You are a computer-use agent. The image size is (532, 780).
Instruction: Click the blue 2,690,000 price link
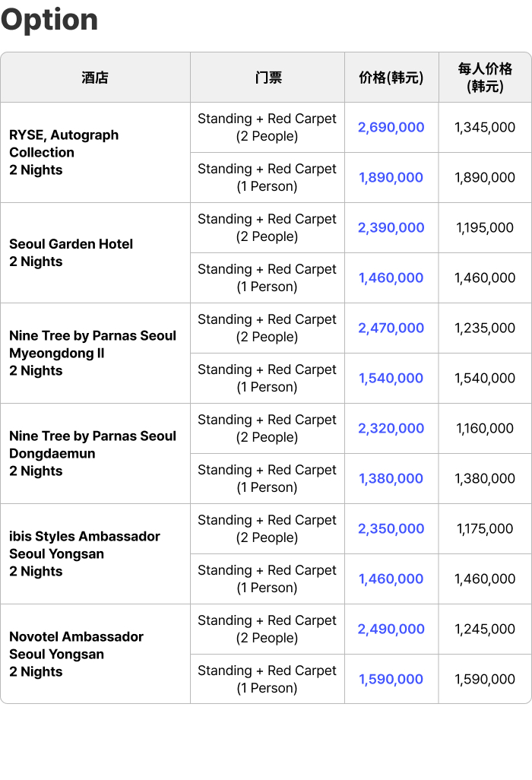[391, 128]
